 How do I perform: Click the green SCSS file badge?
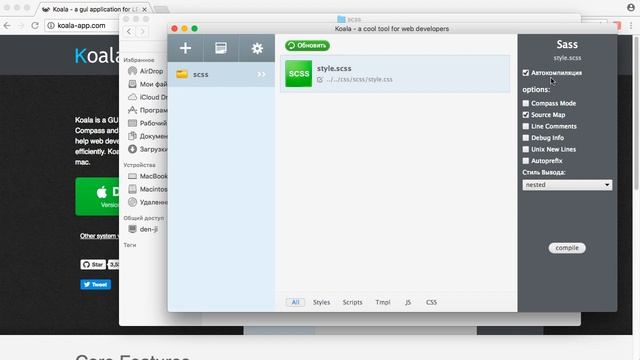[298, 73]
